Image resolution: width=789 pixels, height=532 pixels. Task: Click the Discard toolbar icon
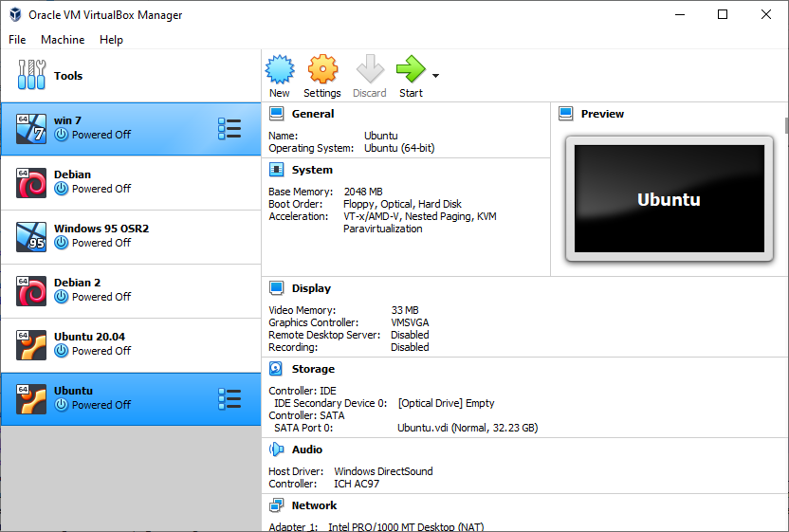[369, 70]
